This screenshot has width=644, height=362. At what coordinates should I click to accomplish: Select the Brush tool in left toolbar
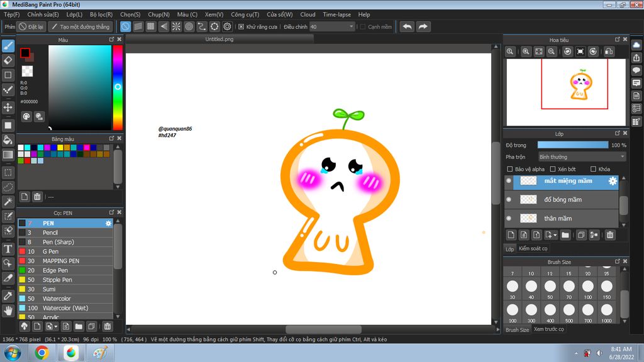coord(8,45)
